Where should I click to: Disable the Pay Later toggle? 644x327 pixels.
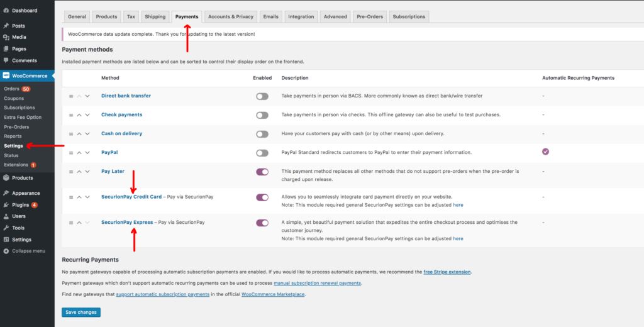[x=262, y=172]
